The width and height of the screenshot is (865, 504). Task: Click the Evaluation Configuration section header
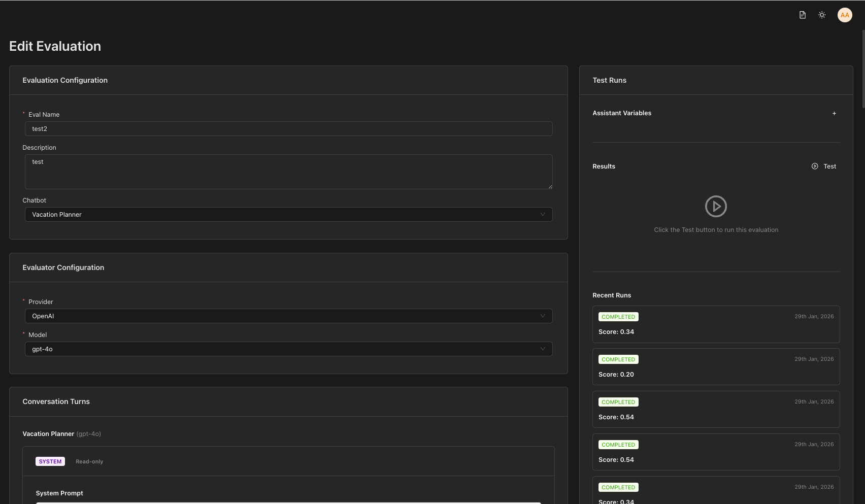point(65,80)
